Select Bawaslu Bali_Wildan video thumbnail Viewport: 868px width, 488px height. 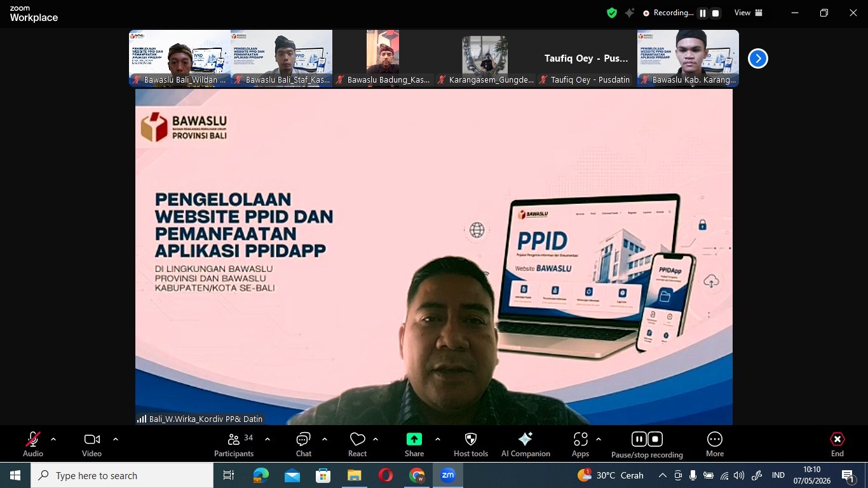(180, 58)
